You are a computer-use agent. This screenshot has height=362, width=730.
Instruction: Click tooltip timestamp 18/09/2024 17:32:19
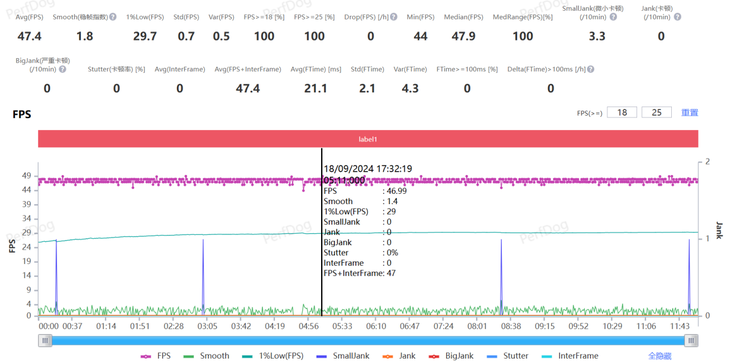coord(368,168)
